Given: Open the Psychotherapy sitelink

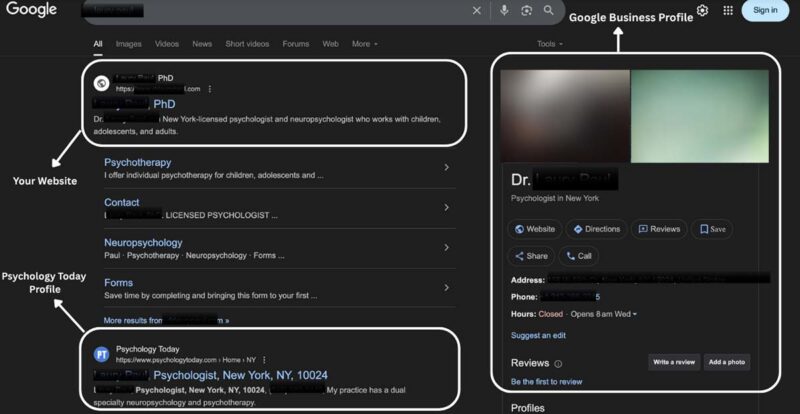Looking at the screenshot, I should tap(138, 162).
